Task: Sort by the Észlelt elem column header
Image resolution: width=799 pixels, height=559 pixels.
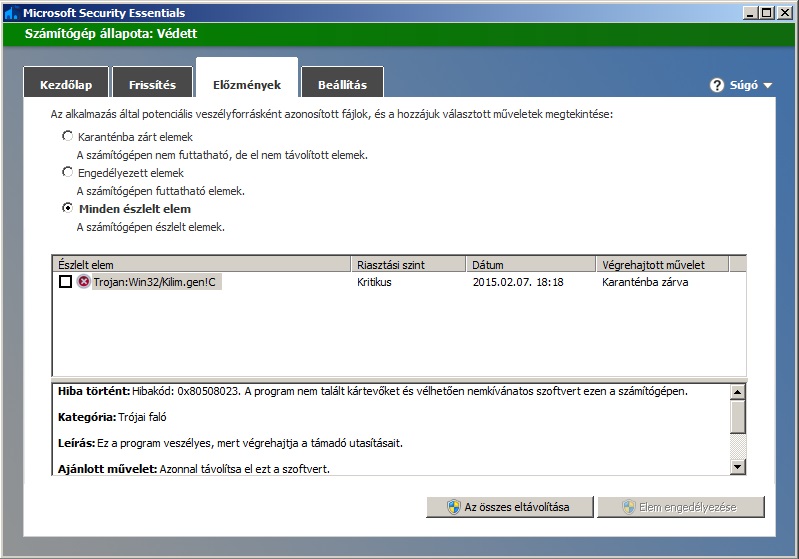Action: 200,265
